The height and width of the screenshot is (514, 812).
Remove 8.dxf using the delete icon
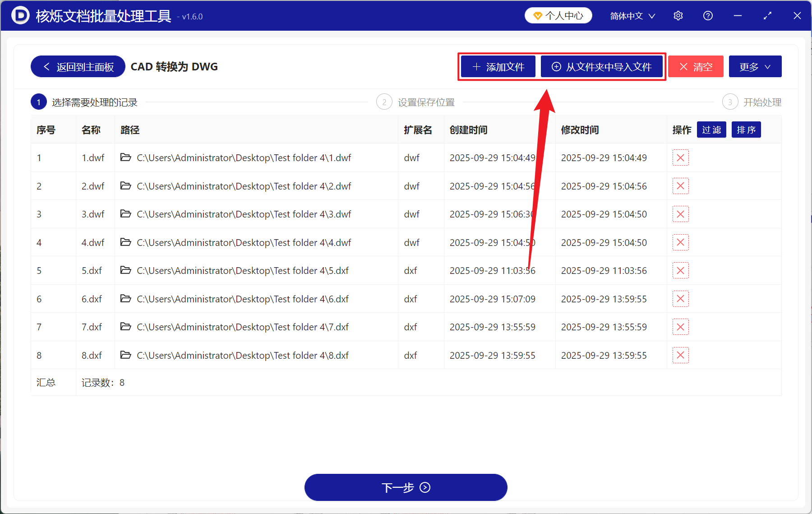[680, 355]
